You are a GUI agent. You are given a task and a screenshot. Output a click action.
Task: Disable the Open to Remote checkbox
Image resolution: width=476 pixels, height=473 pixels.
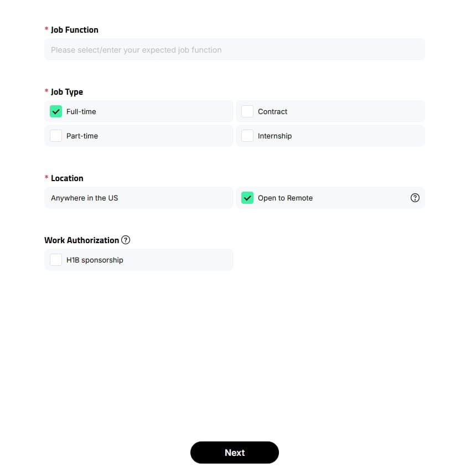pos(247,198)
